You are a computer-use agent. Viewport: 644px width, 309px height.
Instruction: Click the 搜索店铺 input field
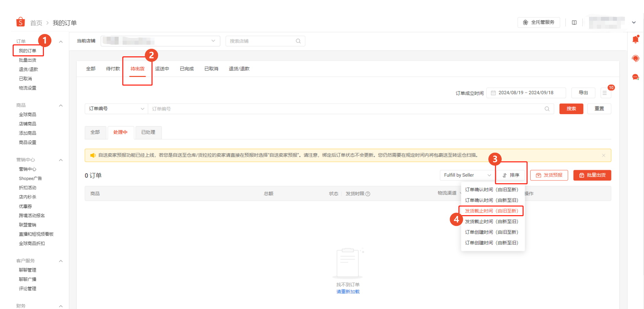pos(265,41)
